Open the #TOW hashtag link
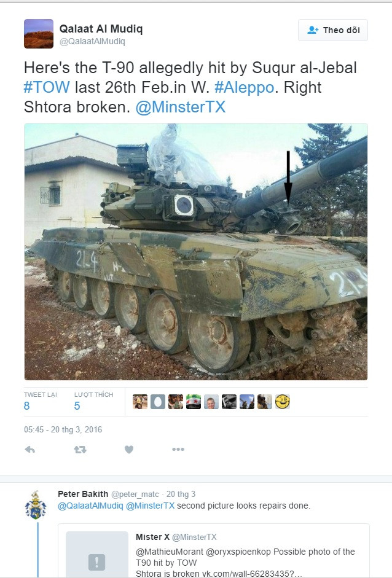392x578 pixels. point(47,87)
